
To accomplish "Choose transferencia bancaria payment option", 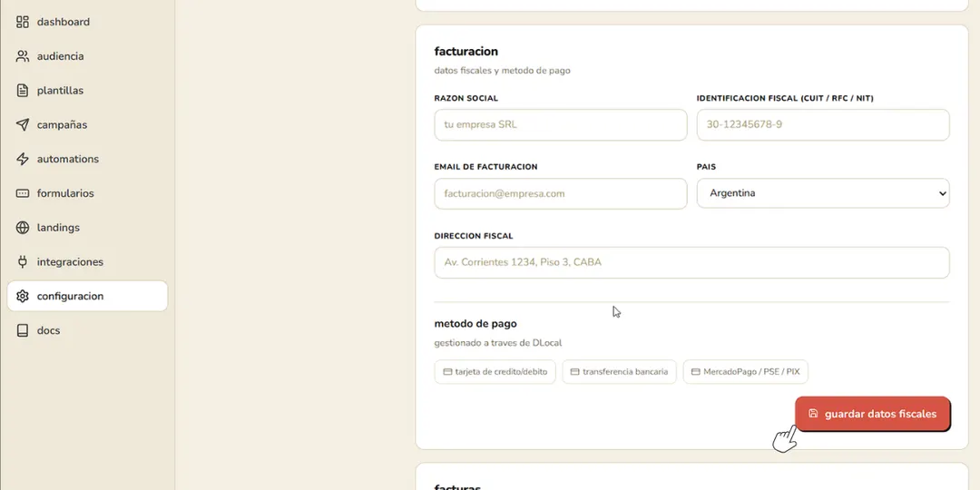I will [620, 372].
